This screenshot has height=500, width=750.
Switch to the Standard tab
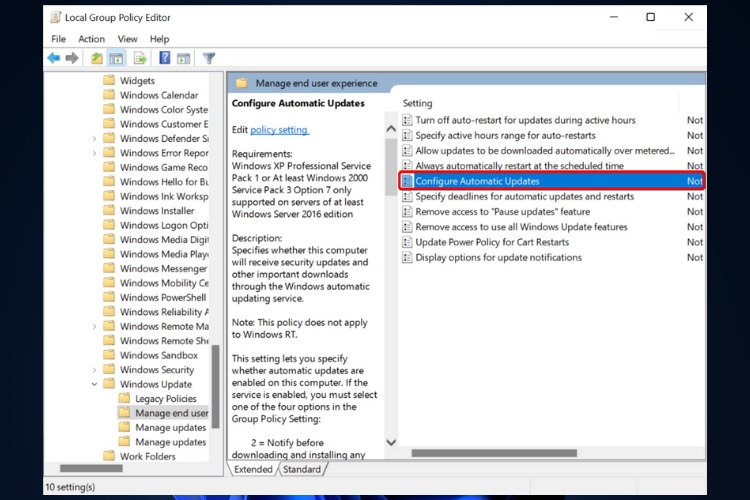pos(301,469)
